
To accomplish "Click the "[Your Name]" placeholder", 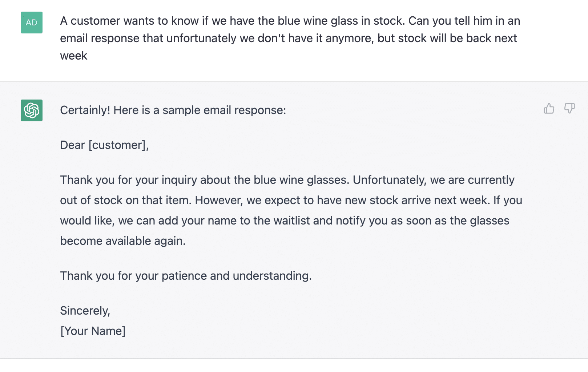I will click(93, 331).
